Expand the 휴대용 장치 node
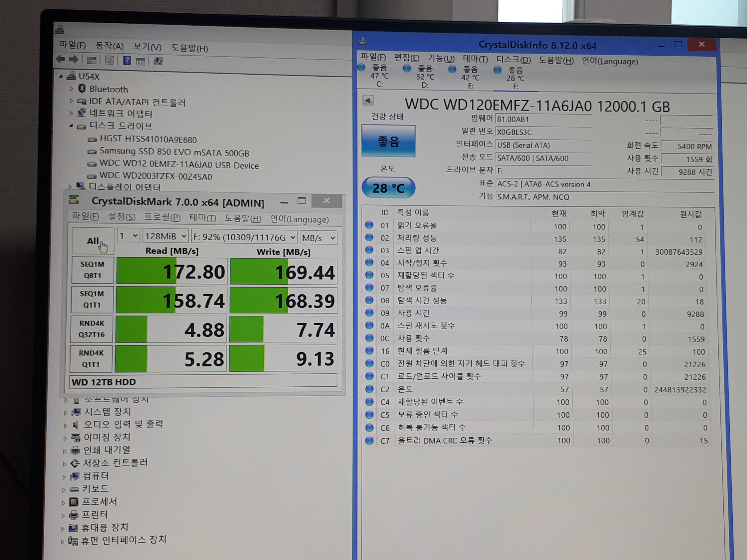Viewport: 747px width, 560px height. point(63,529)
